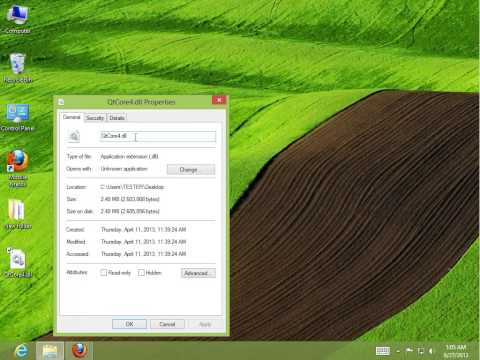Viewport: 480px width, 360px height.
Task: Open File Explorer from the taskbar
Action: point(50,351)
